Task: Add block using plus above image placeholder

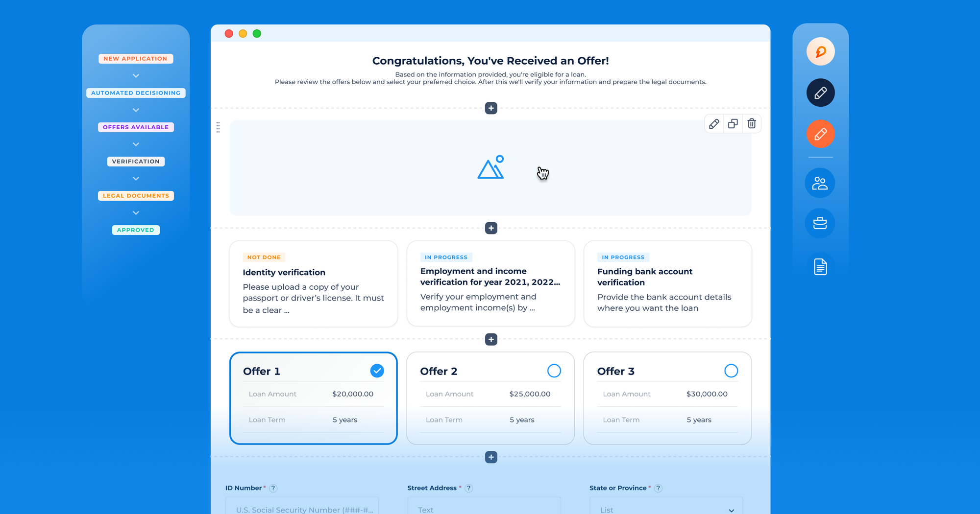Action: pyautogui.click(x=491, y=108)
